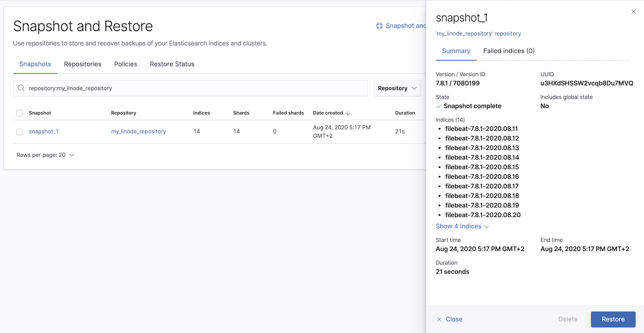This screenshot has height=333, width=644.
Task: Sort by the Duration column header
Action: [x=405, y=113]
